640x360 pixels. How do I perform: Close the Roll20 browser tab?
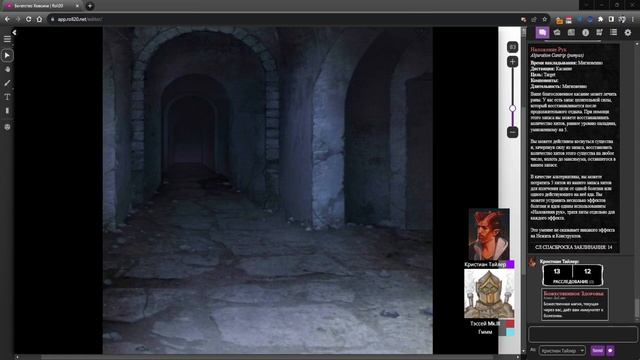pos(78,6)
